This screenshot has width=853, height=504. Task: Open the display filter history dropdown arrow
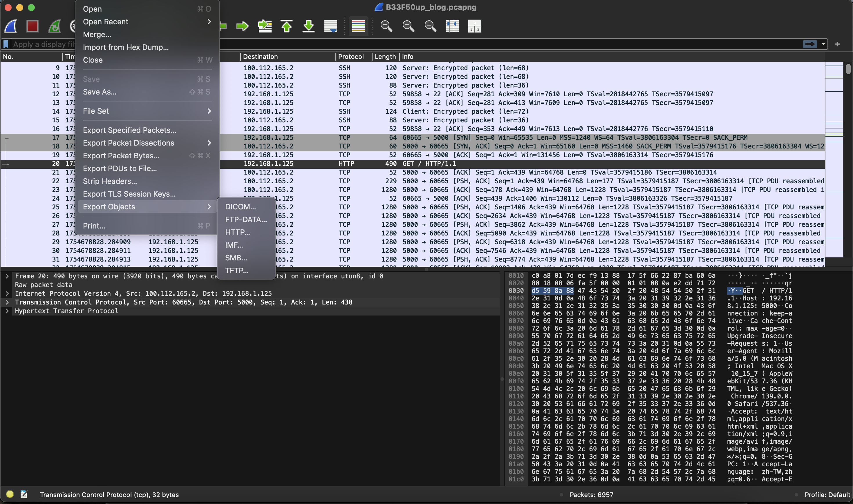pyautogui.click(x=823, y=44)
